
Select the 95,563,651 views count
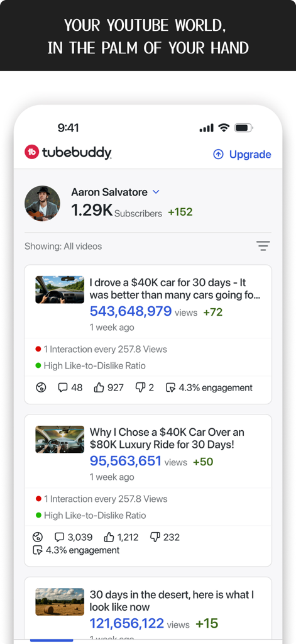click(126, 461)
